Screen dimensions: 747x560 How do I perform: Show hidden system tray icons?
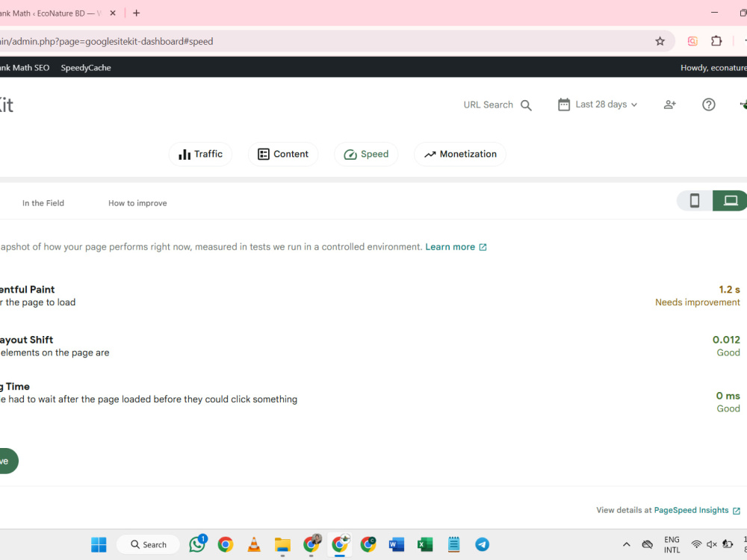click(627, 544)
